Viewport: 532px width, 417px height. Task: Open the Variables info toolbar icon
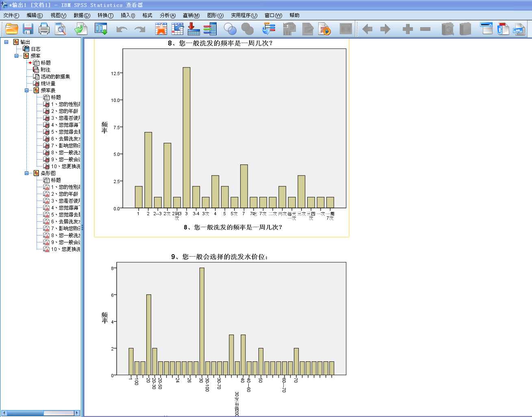(210, 29)
